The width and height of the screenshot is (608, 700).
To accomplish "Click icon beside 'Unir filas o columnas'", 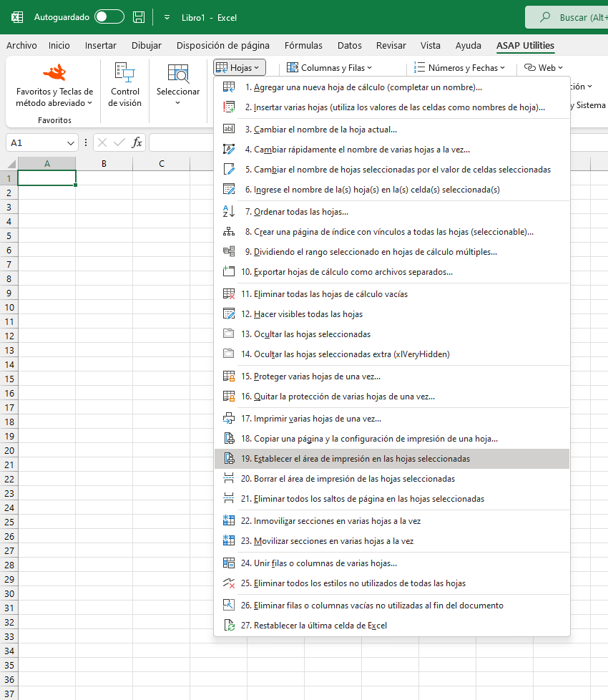I will coord(229,563).
